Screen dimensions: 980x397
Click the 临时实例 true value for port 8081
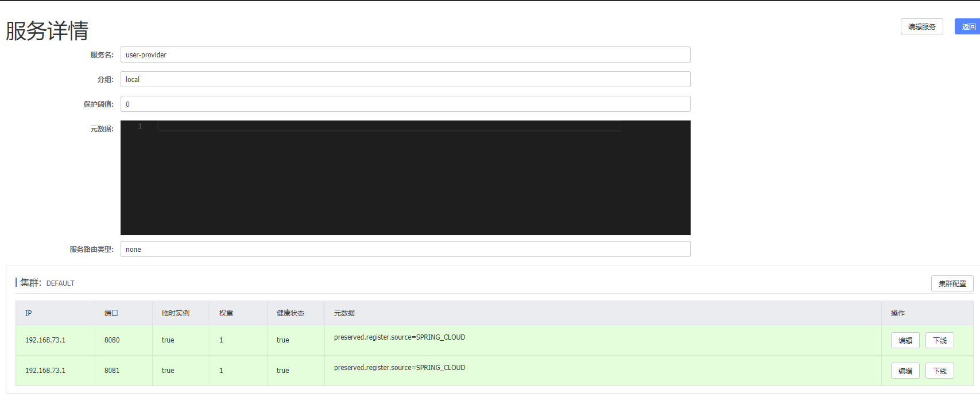tap(168, 371)
